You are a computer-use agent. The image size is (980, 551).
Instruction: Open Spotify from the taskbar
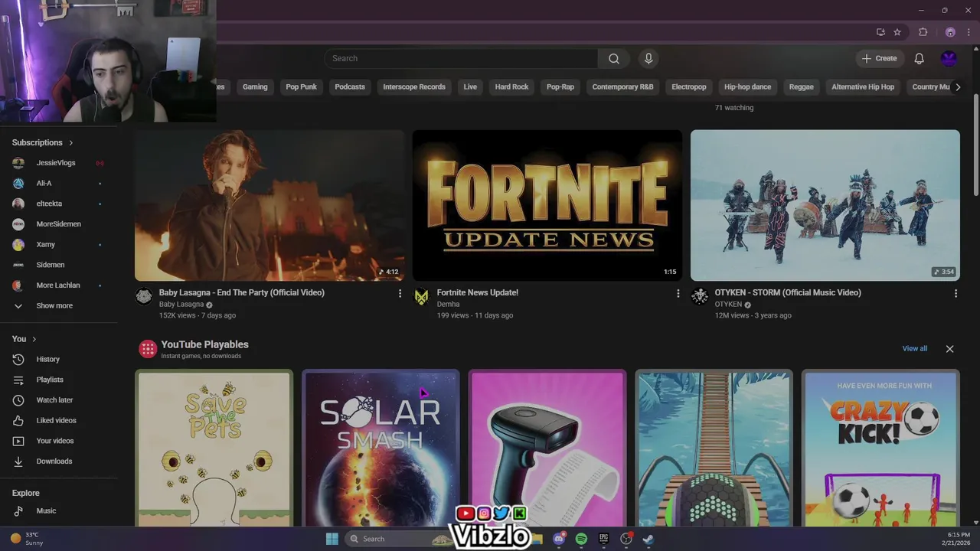coord(581,539)
